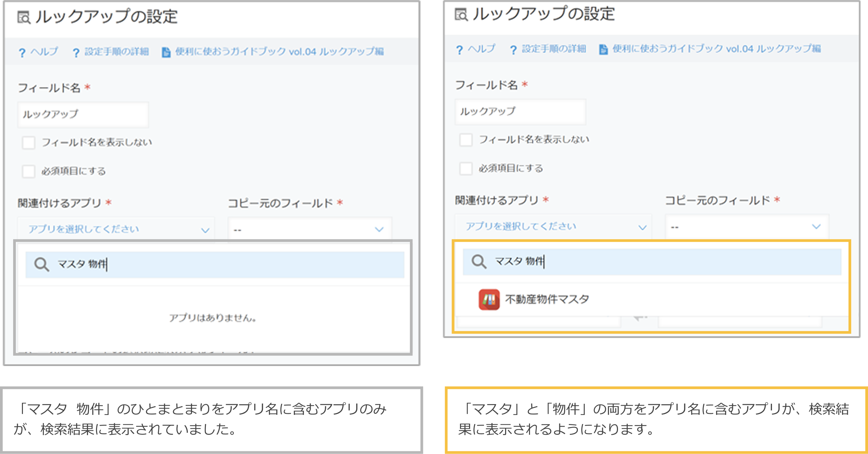
Task: Expand コピー元のフィールド dropdown in right panel
Action: coord(747,227)
